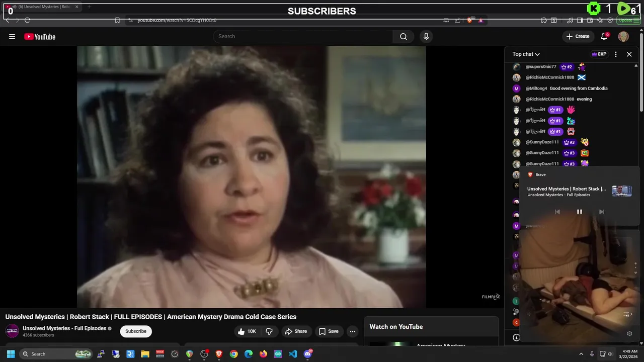Click @supers0nic77 username in chat

(x=541, y=67)
